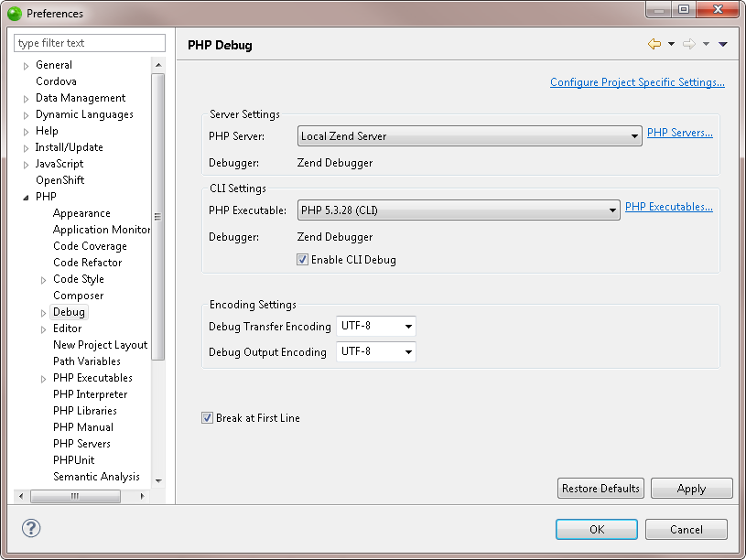Screen dimensions: 746x560
Task: Click the tree's scroll left arrow
Action: tap(20, 496)
